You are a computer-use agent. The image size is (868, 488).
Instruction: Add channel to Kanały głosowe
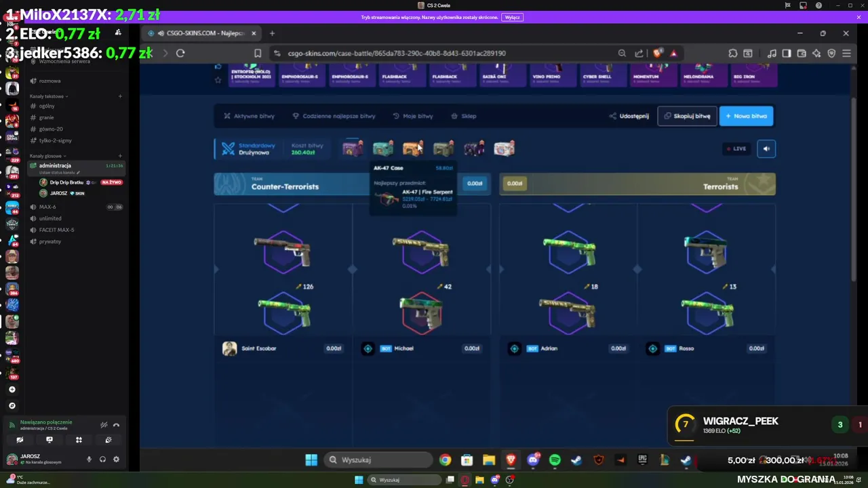tap(120, 156)
